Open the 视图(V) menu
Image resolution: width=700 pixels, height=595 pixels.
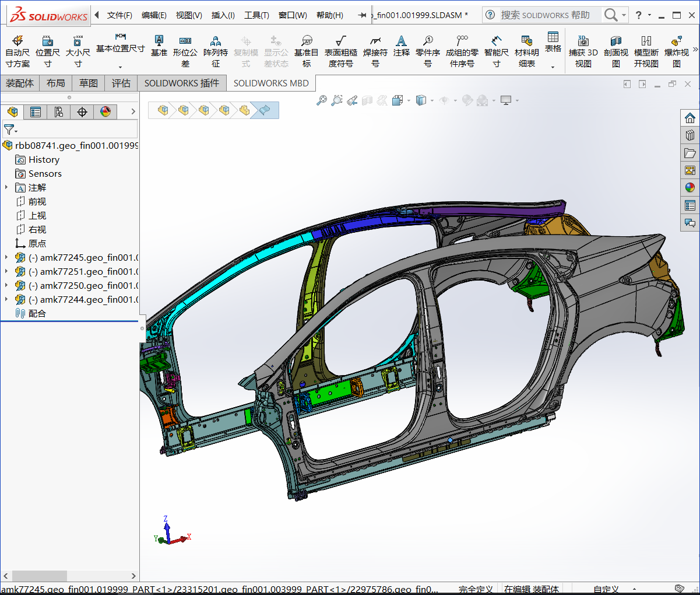click(x=189, y=15)
